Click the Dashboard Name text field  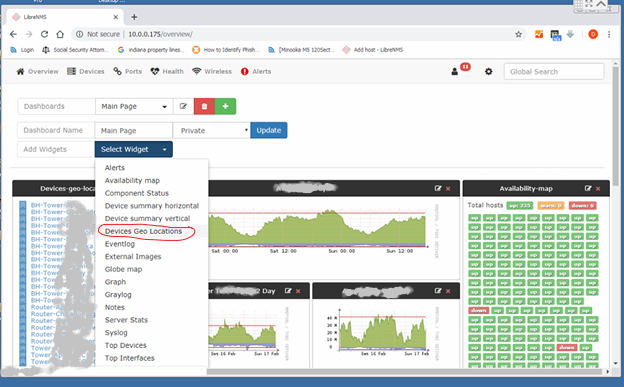tap(134, 130)
